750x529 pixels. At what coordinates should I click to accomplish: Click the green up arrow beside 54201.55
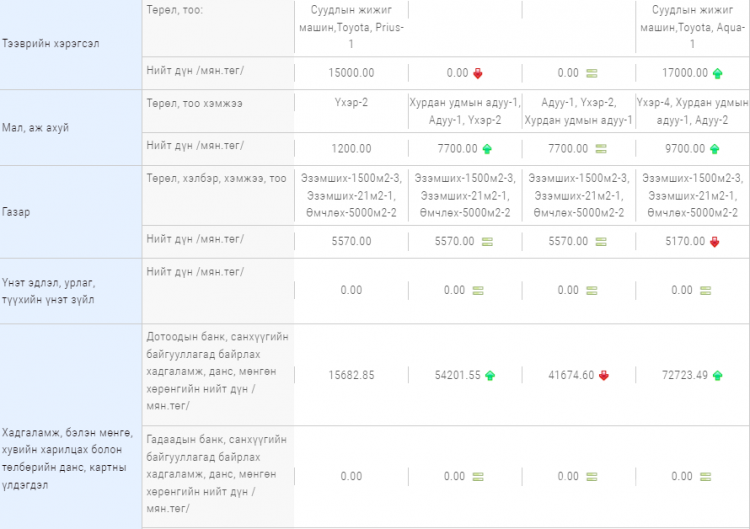tap(490, 376)
